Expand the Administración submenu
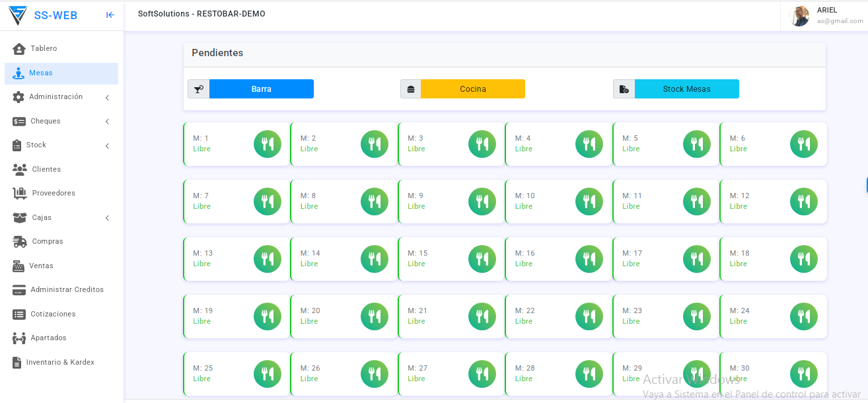 (107, 98)
